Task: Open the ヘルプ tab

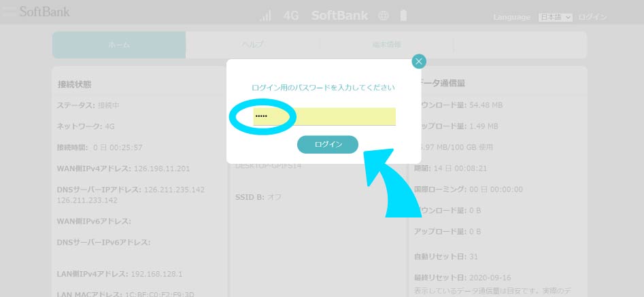Action: pyautogui.click(x=252, y=45)
